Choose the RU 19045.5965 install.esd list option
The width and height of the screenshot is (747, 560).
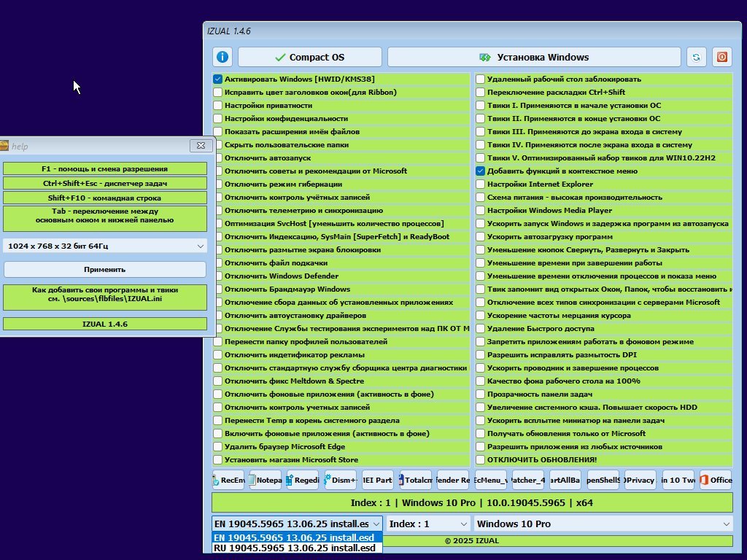[297, 548]
